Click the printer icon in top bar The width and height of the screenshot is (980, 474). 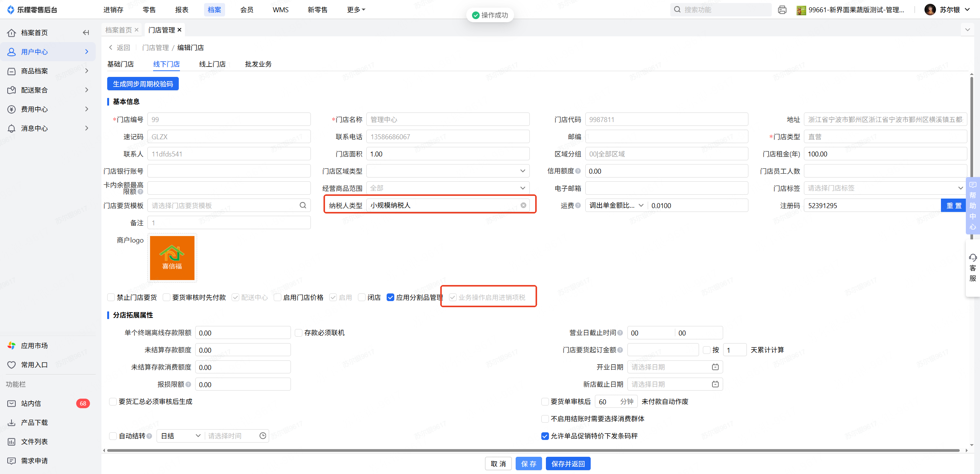[782, 10]
